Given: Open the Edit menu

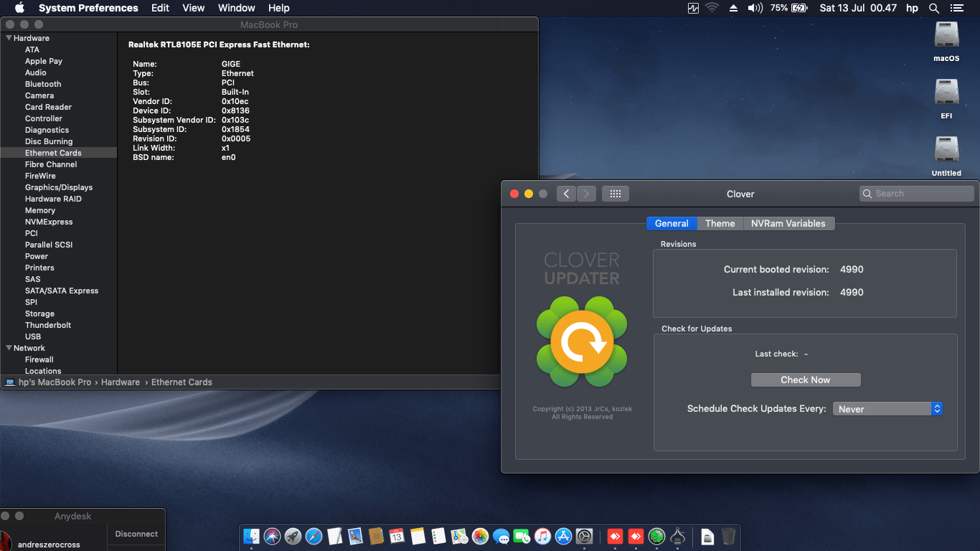Looking at the screenshot, I should tap(160, 8).
